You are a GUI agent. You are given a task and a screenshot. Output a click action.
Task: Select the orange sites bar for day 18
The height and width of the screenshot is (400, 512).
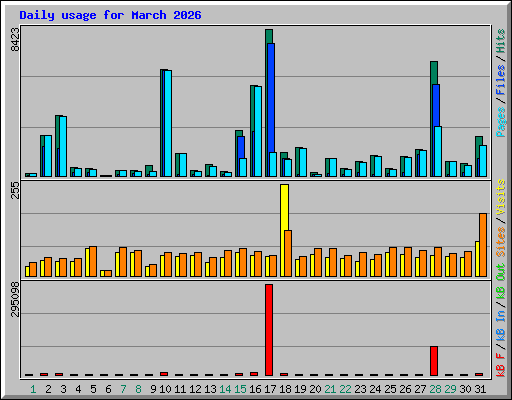[x=288, y=253]
